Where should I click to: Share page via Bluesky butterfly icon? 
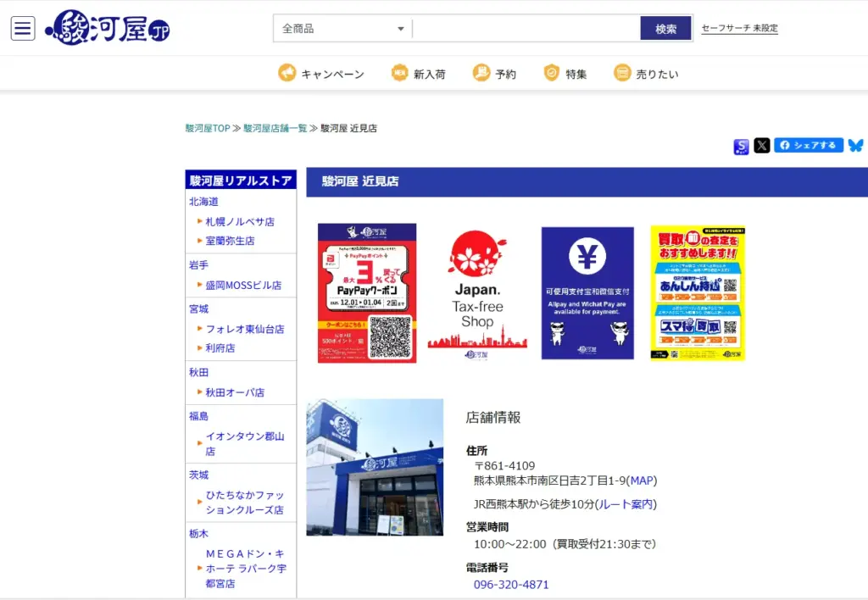(855, 146)
